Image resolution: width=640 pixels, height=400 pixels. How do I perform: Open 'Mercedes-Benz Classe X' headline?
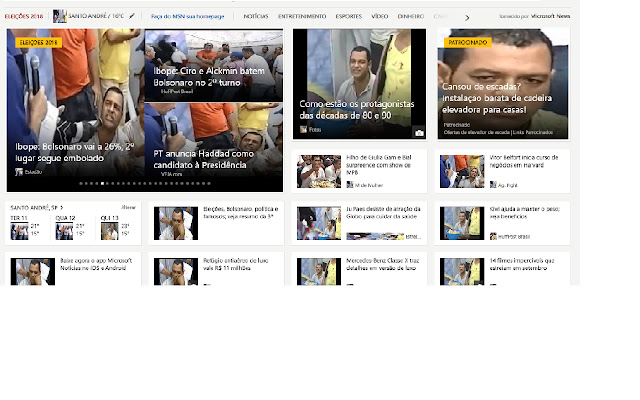click(x=382, y=264)
